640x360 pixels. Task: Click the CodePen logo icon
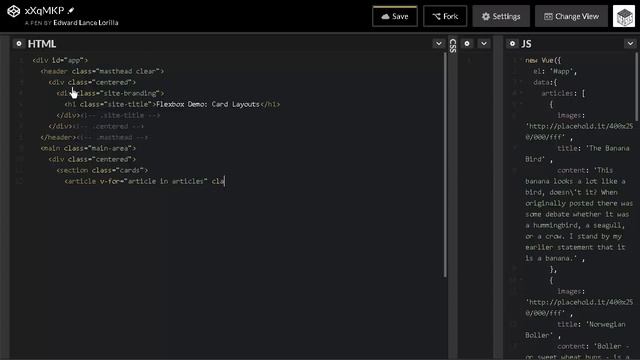13,11
